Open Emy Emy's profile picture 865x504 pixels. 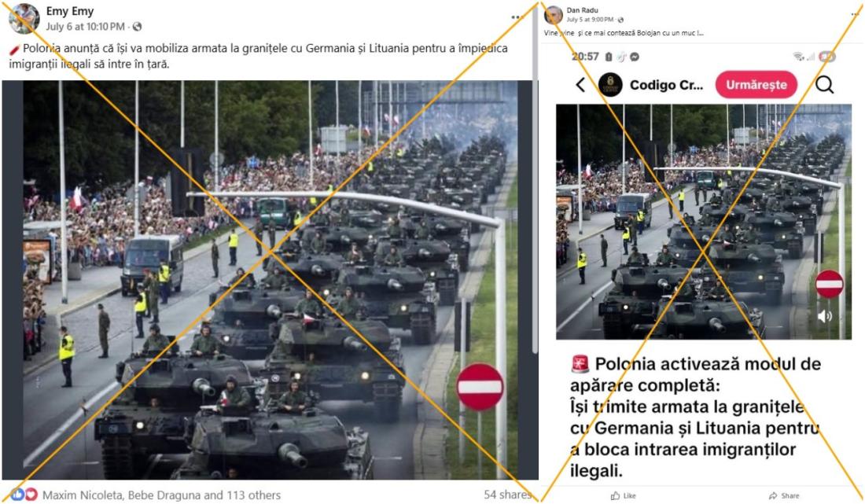23,18
